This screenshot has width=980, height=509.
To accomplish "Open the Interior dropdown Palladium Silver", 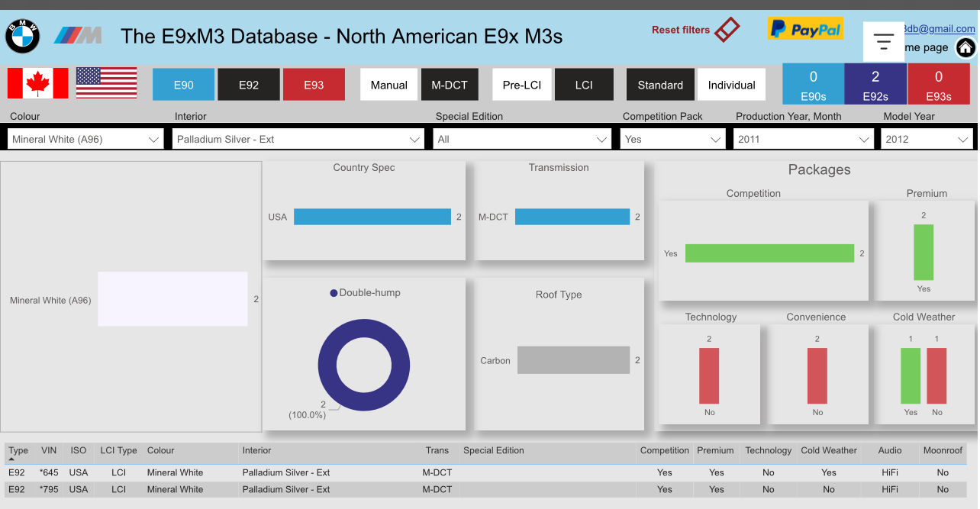I will [298, 140].
